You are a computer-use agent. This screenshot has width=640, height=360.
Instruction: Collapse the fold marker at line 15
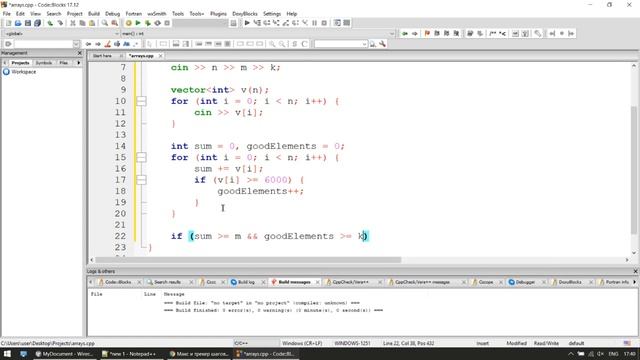pos(141,157)
